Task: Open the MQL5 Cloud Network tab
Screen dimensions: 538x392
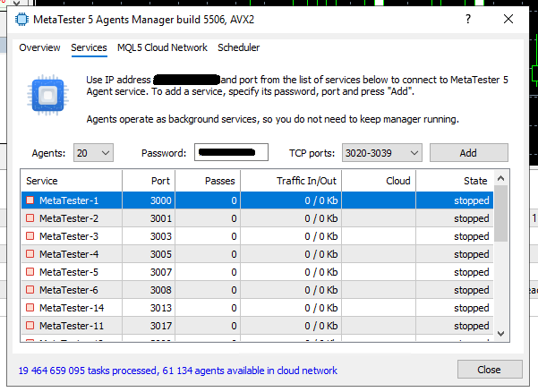Action: (162, 47)
